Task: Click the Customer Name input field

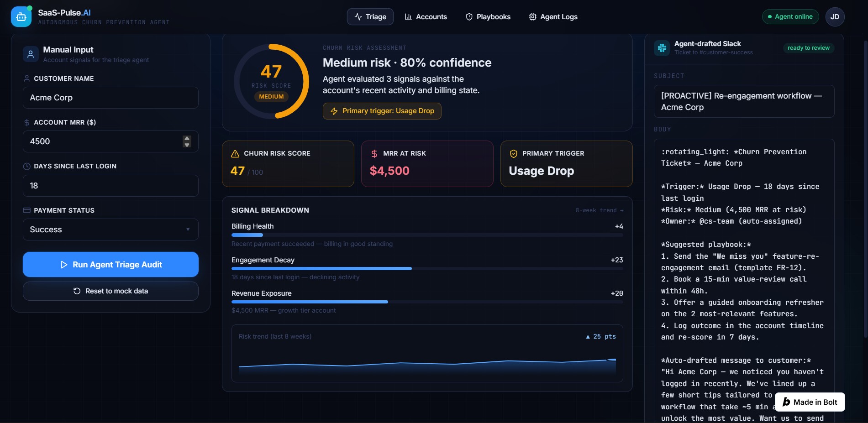Action: point(110,98)
